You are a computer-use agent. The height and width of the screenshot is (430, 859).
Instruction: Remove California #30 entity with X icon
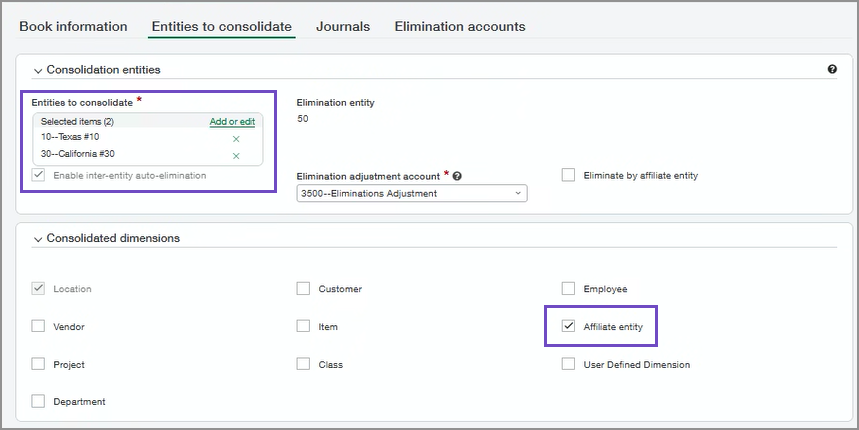click(236, 156)
